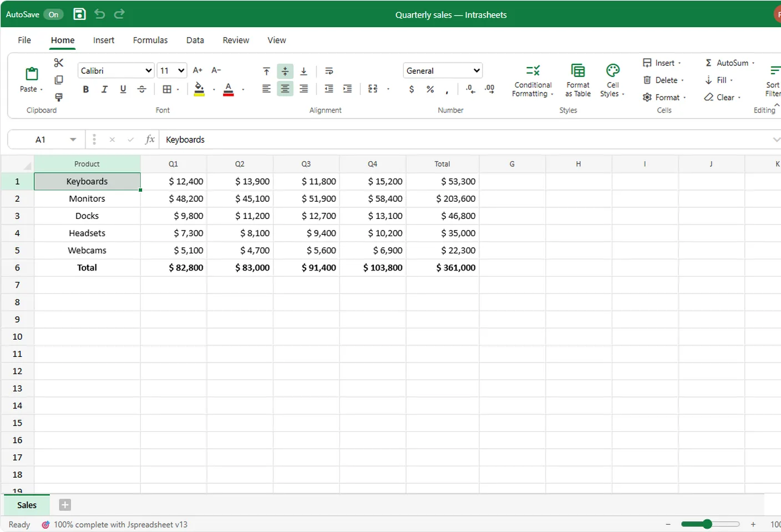Expand the Name Box dropdown arrow

click(73, 140)
